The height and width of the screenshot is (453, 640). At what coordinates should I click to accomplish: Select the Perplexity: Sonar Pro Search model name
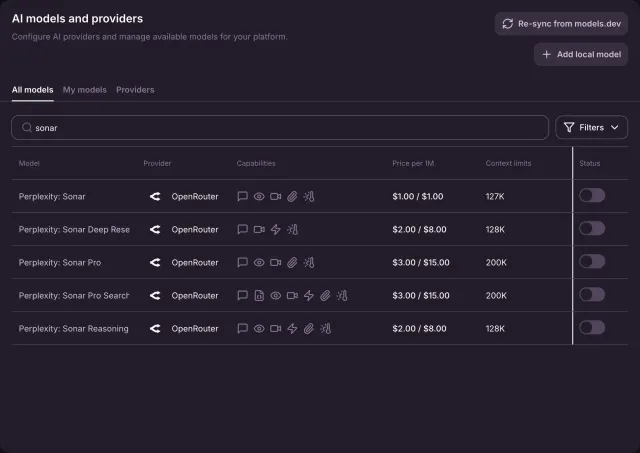point(74,295)
